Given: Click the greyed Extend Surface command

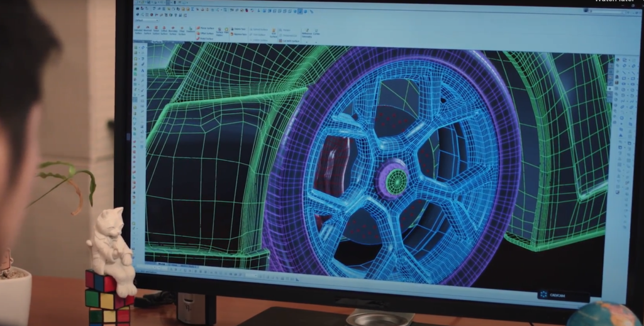Looking at the screenshot, I should tap(259, 30).
